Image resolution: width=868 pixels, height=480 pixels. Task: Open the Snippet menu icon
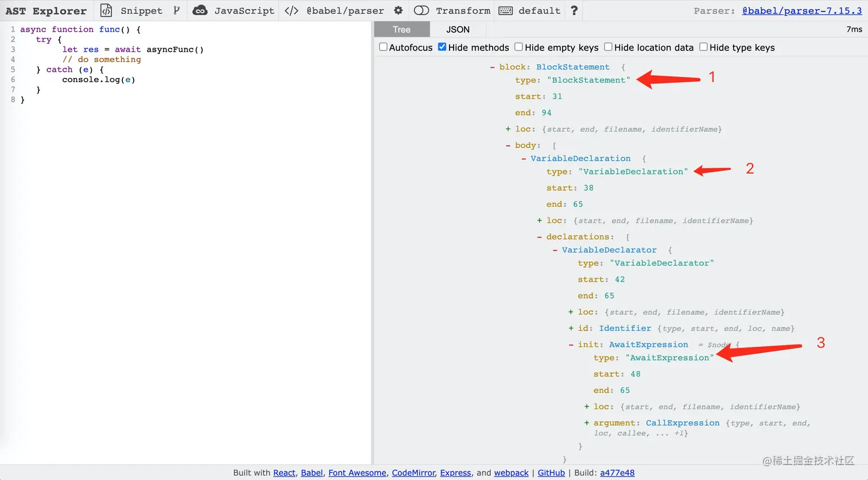pyautogui.click(x=106, y=10)
